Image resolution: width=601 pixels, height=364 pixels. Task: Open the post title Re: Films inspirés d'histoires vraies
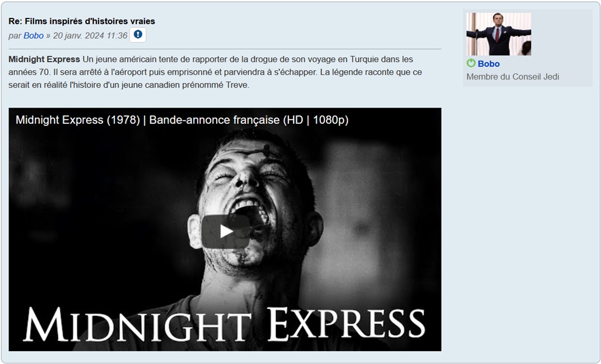(x=82, y=21)
